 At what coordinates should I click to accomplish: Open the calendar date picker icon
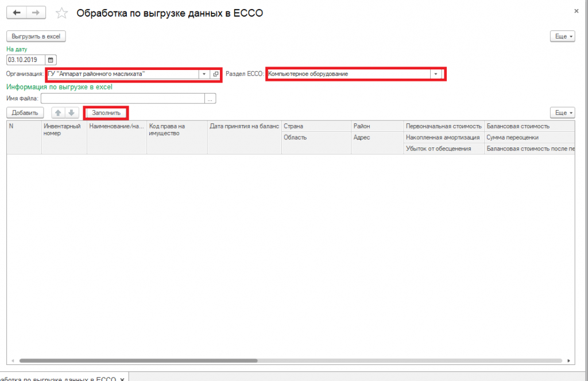pos(51,60)
